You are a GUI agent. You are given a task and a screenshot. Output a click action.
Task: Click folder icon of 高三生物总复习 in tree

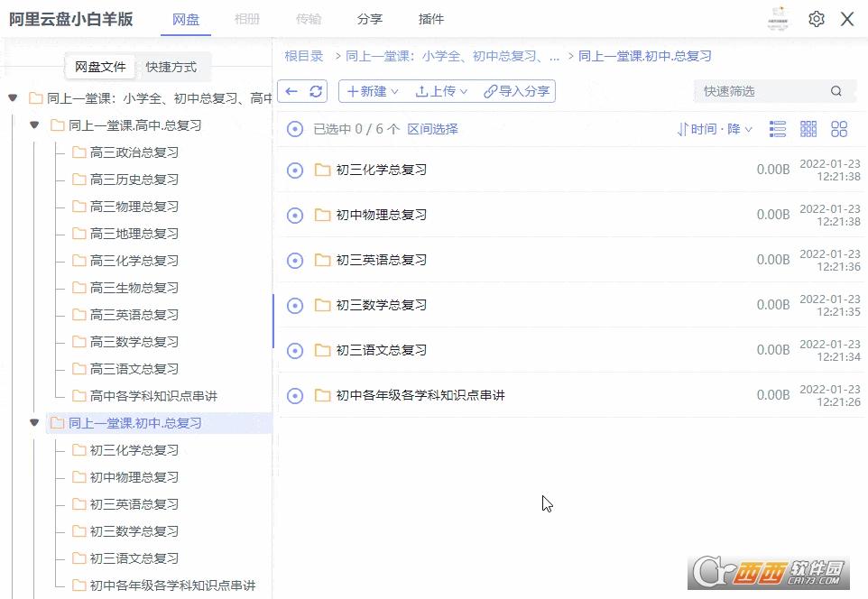pos(79,288)
